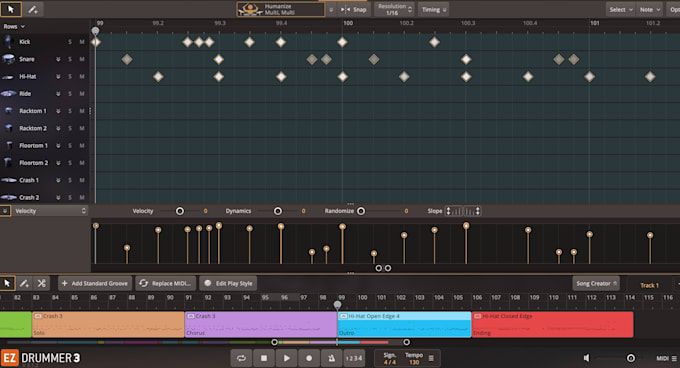Select the orange Solo song block

click(108, 324)
